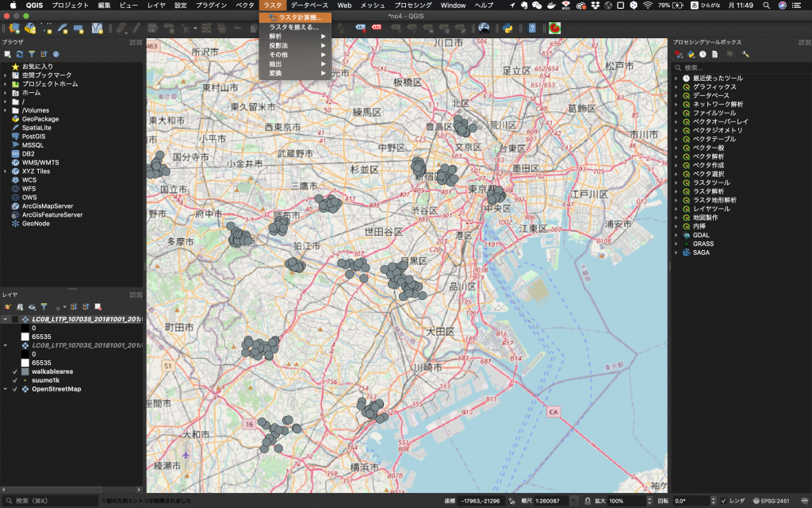The height and width of the screenshot is (508, 812).
Task: Open the scale dropdown in status bar
Action: point(574,501)
